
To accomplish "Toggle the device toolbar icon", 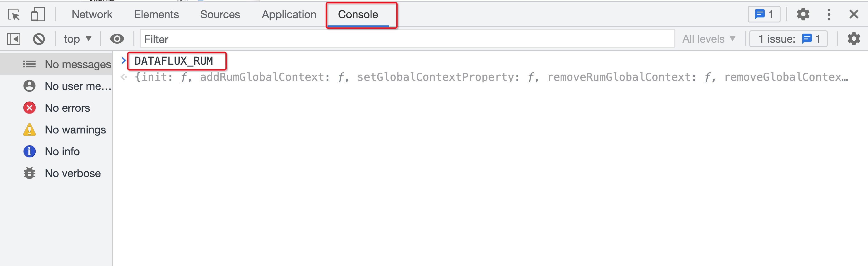I will [x=38, y=15].
